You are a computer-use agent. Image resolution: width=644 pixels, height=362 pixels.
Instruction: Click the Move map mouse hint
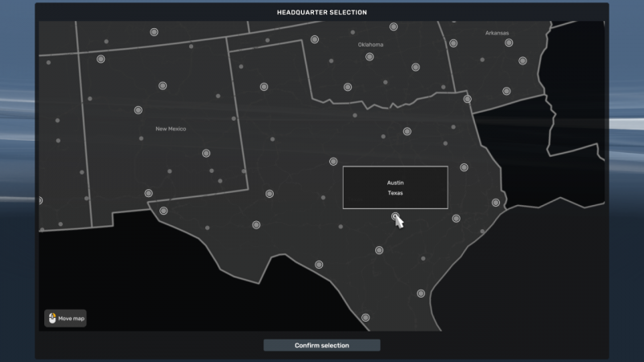pyautogui.click(x=65, y=319)
